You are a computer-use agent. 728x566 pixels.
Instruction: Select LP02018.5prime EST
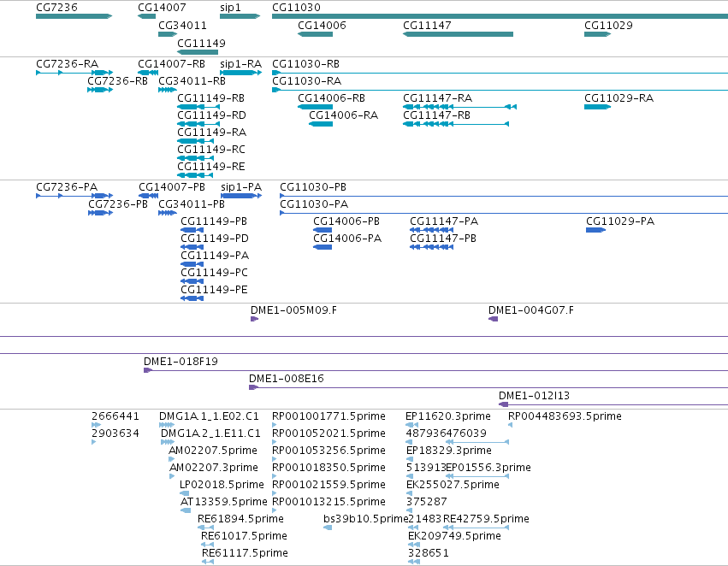point(184,493)
